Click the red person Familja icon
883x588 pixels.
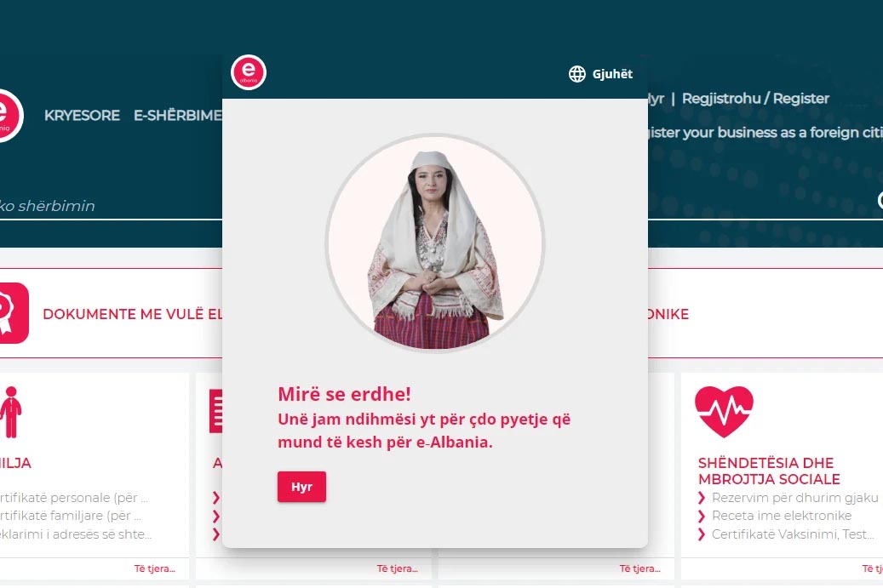11,412
